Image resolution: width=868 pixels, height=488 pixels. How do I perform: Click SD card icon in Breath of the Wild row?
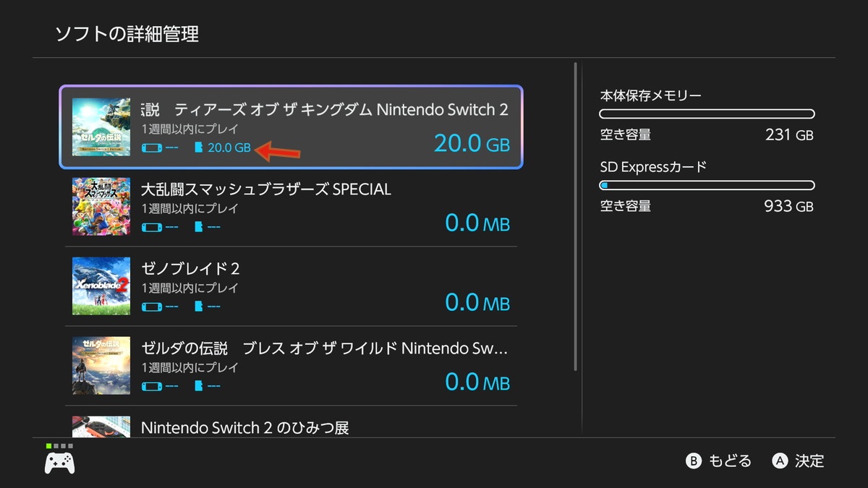point(199,386)
